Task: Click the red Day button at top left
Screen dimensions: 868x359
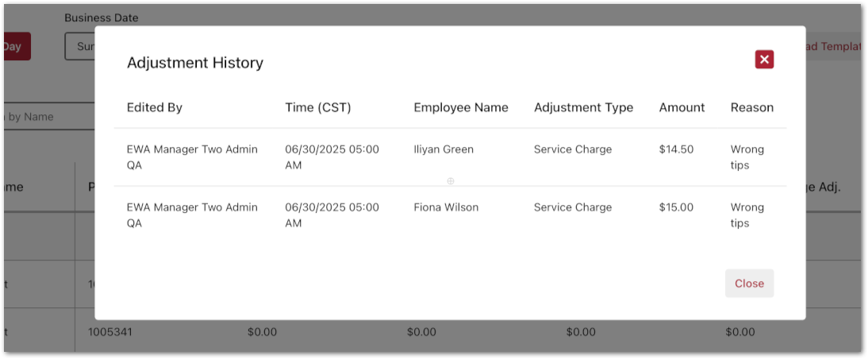Action: coord(16,46)
